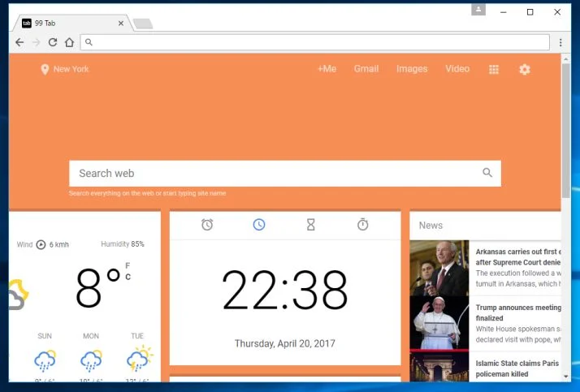This screenshot has height=392, width=580.
Task: Open the apps grid icon
Action: [x=494, y=70]
